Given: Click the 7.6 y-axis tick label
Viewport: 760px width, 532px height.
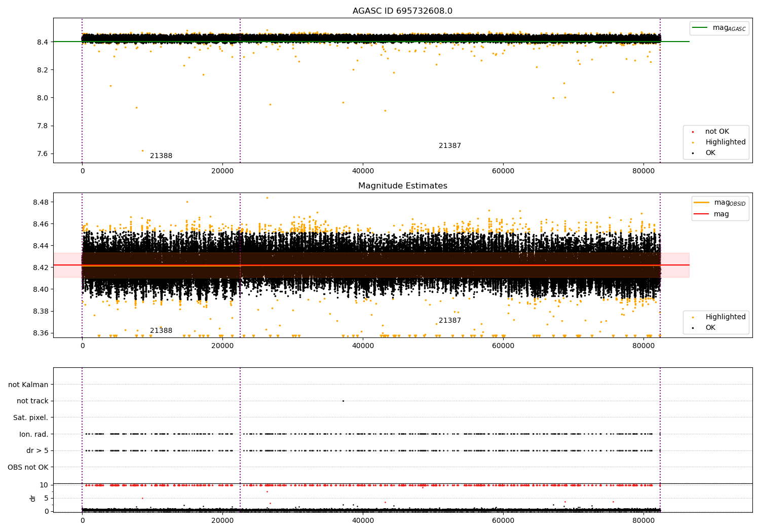Looking at the screenshot, I should coord(43,154).
